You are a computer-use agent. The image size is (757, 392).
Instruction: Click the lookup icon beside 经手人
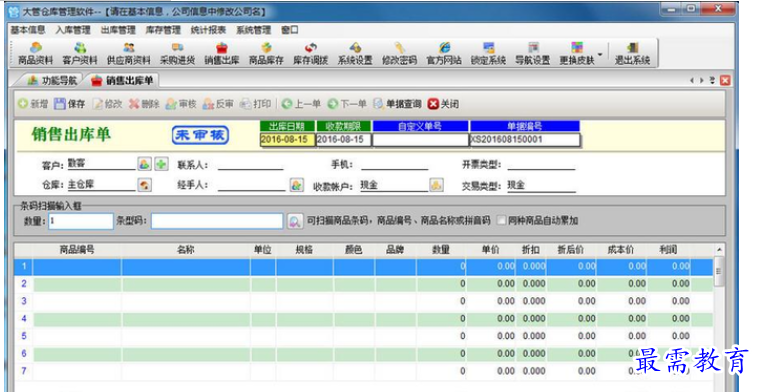tap(296, 185)
